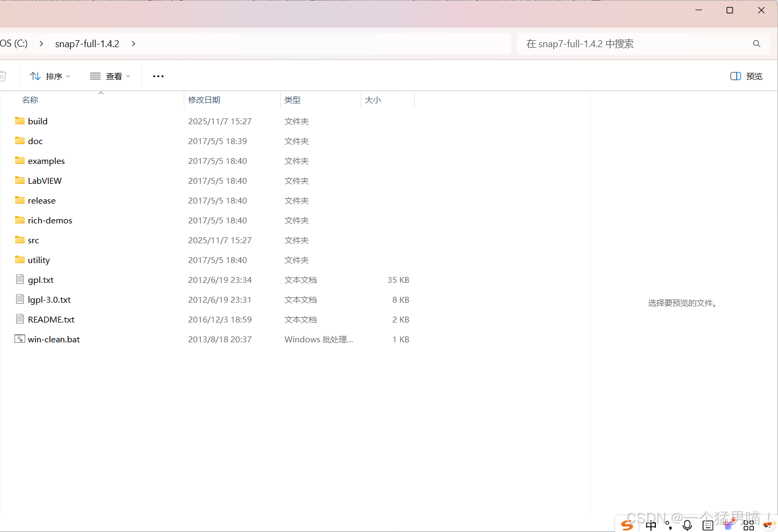Click the sort direction arrow above 名称
The image size is (778, 532).
(101, 93)
